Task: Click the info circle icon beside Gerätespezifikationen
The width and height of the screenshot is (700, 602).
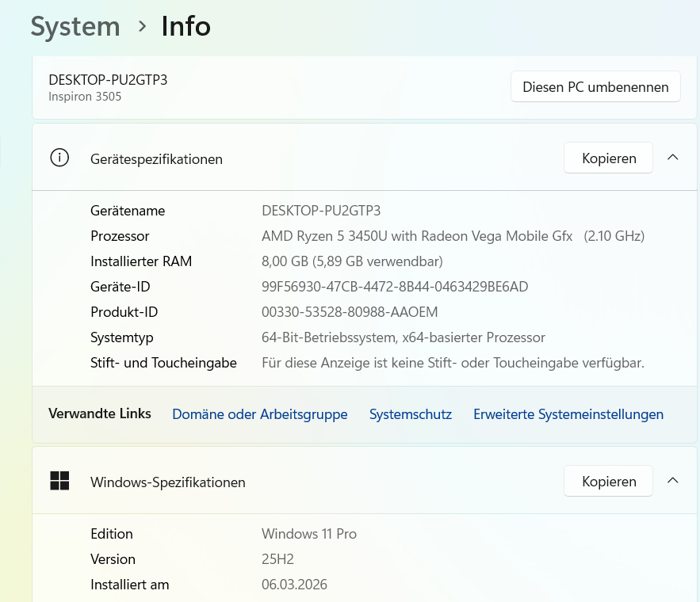Action: (x=59, y=158)
